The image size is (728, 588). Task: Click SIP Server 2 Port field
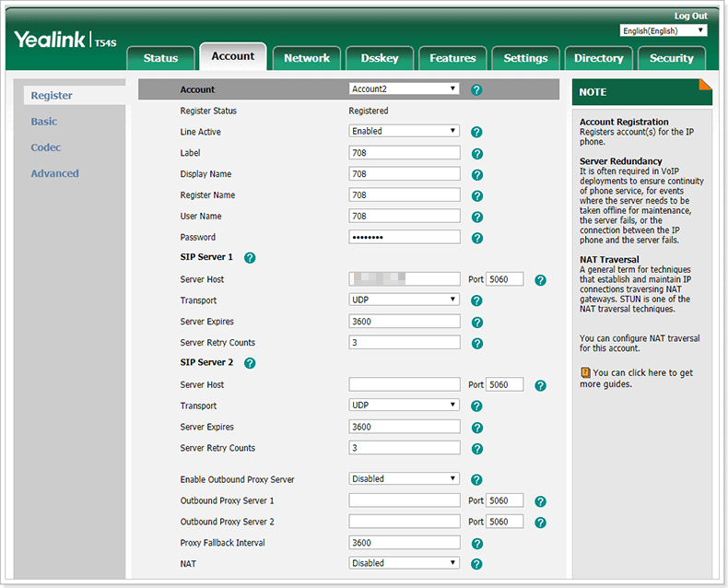(x=505, y=384)
